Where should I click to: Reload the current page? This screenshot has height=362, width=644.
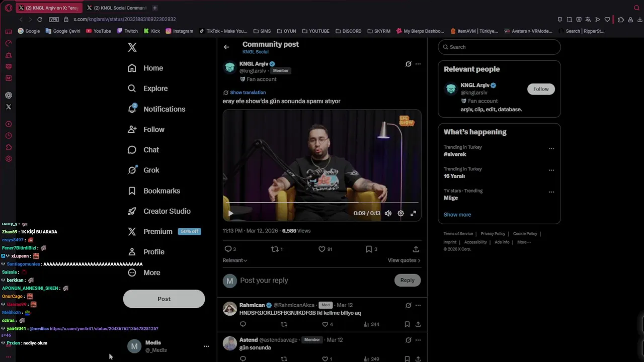[40, 19]
